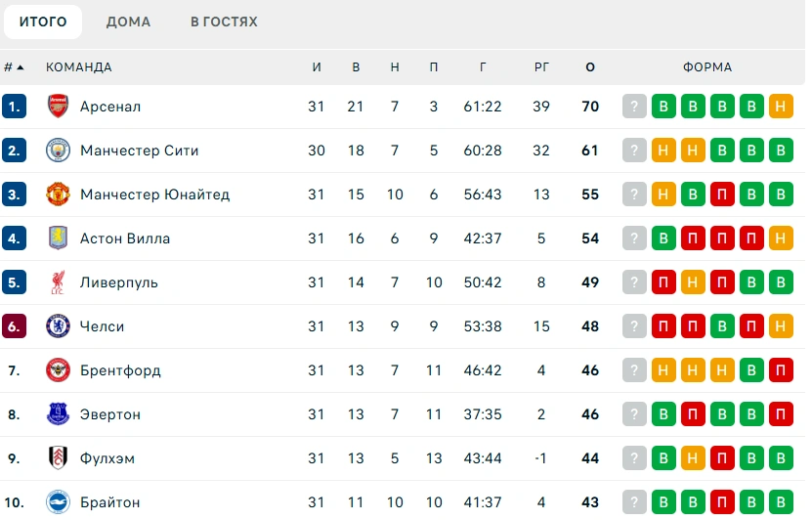This screenshot has width=812, height=520.
Task: Open the Манчестер Сити team link
Action: pyautogui.click(x=139, y=151)
